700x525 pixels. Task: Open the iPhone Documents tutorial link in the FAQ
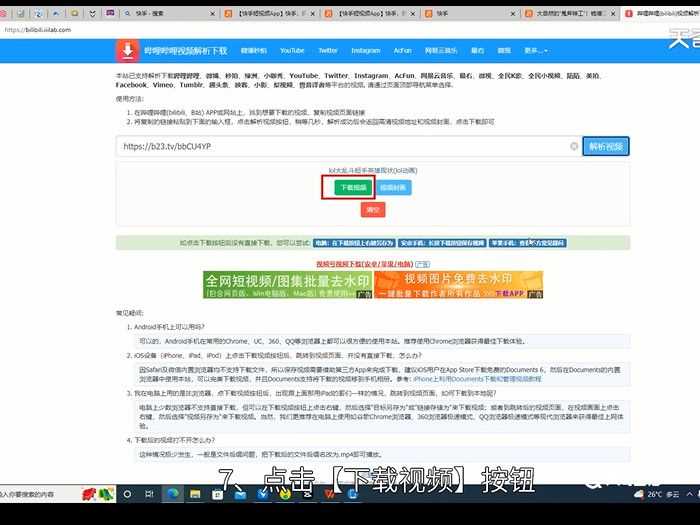(x=477, y=379)
